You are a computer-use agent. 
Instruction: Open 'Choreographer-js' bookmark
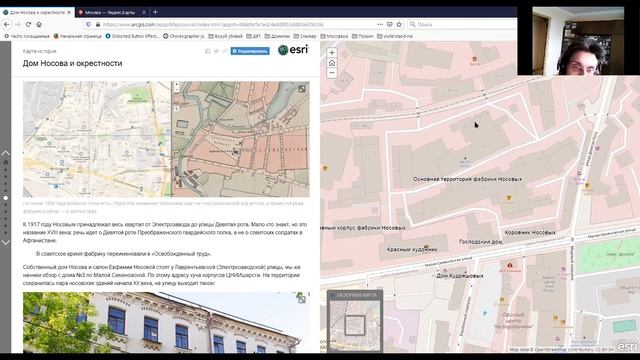(x=184, y=36)
